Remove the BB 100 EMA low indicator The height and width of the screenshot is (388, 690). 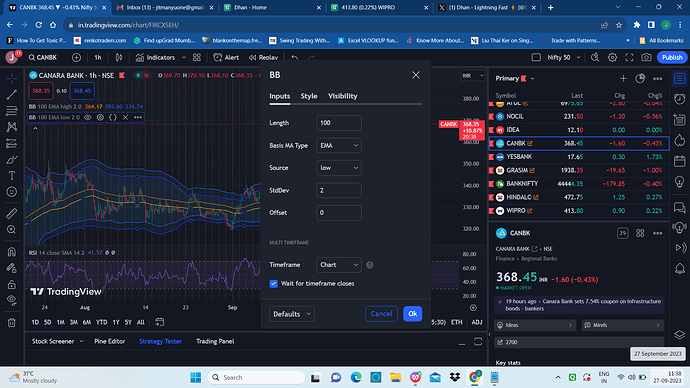click(125, 117)
